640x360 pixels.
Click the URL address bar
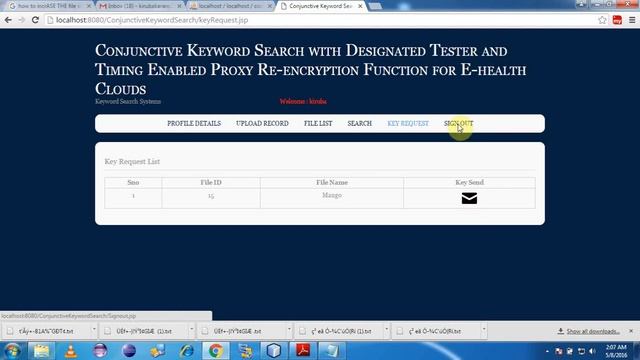(x=320, y=20)
